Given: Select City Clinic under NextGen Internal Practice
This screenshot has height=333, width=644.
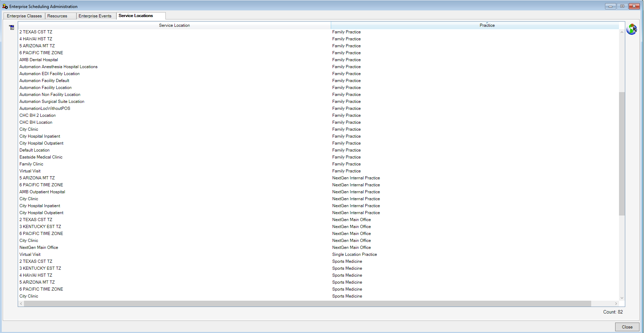Looking at the screenshot, I should [319, 199].
